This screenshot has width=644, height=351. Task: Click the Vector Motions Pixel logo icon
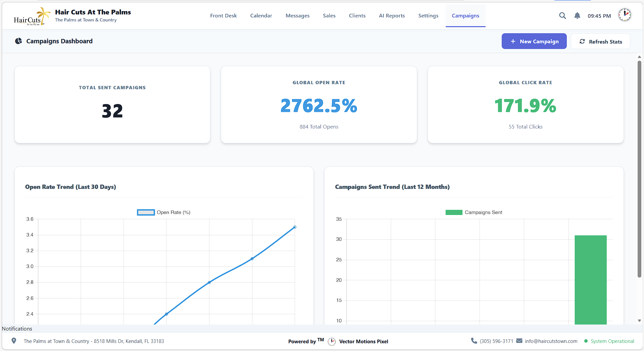[332, 341]
